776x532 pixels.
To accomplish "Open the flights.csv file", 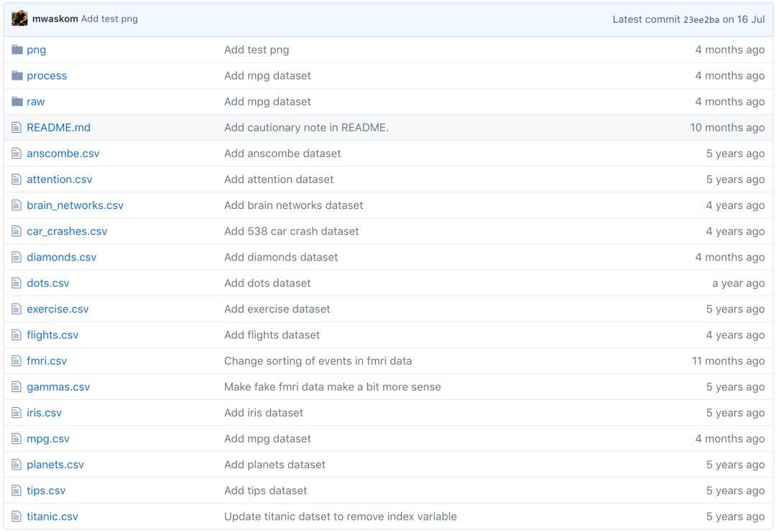I will click(52, 335).
